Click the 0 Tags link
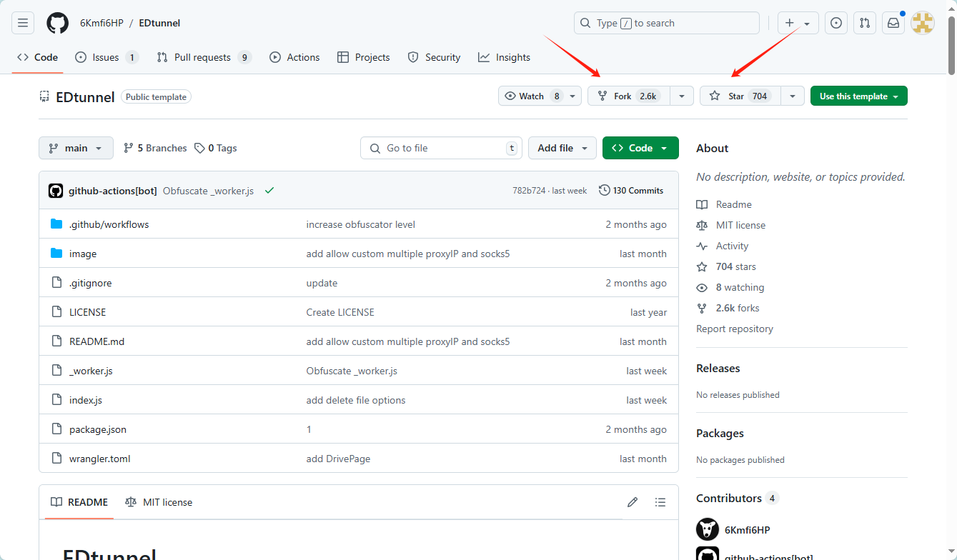This screenshot has height=560, width=957. pyautogui.click(x=216, y=148)
